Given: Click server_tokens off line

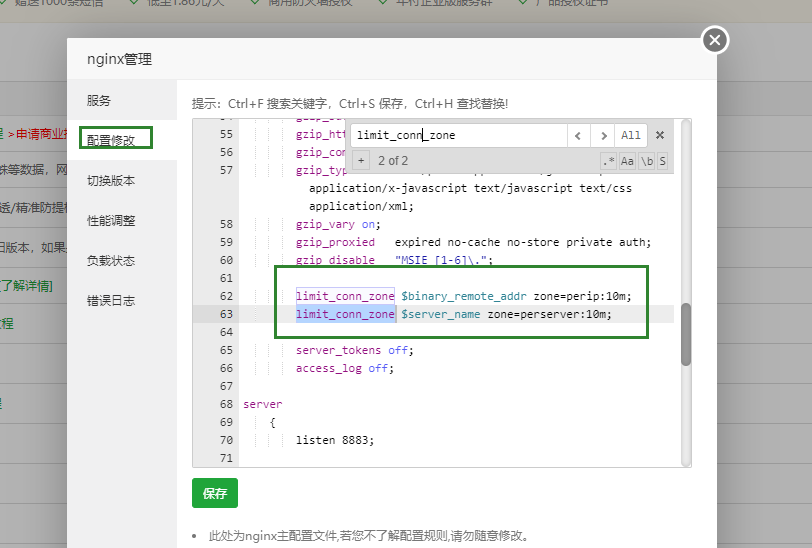Looking at the screenshot, I should click(x=354, y=351).
